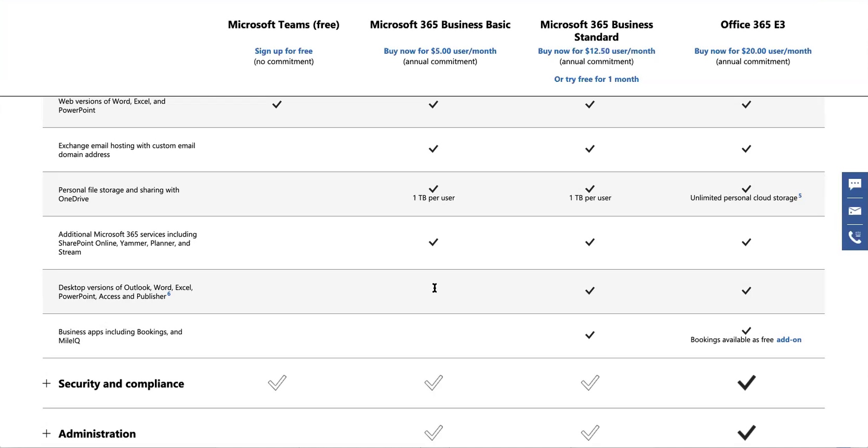Click footnote 5 next to Unlimited storage
Viewport: 868px width, 448px height.
click(x=800, y=196)
